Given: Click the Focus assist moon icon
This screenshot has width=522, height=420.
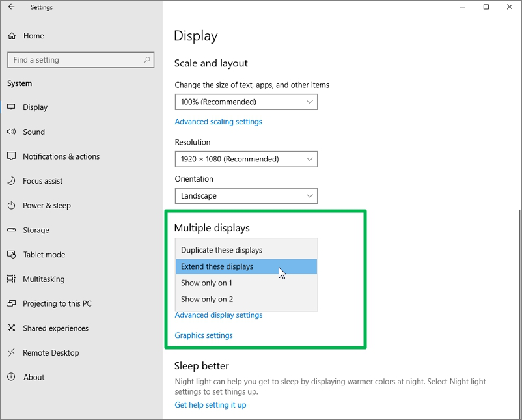Looking at the screenshot, I should [x=11, y=181].
